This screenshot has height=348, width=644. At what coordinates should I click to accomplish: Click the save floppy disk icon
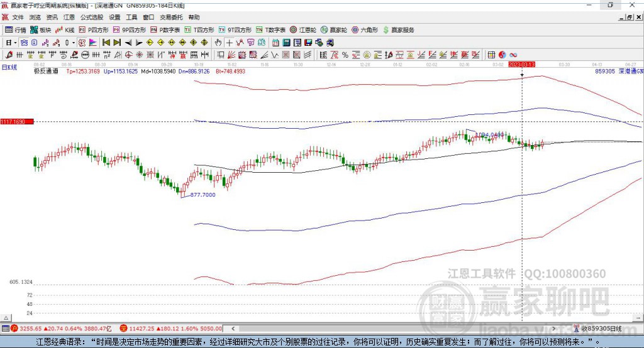[308, 43]
